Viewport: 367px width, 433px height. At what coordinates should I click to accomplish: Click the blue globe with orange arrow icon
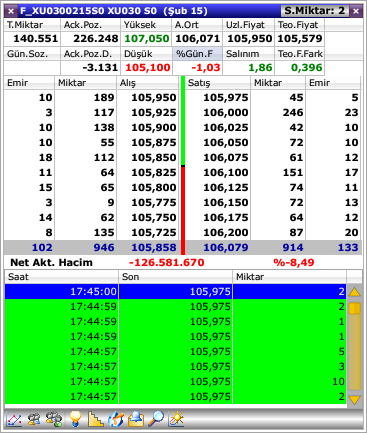pyautogui.click(x=116, y=419)
